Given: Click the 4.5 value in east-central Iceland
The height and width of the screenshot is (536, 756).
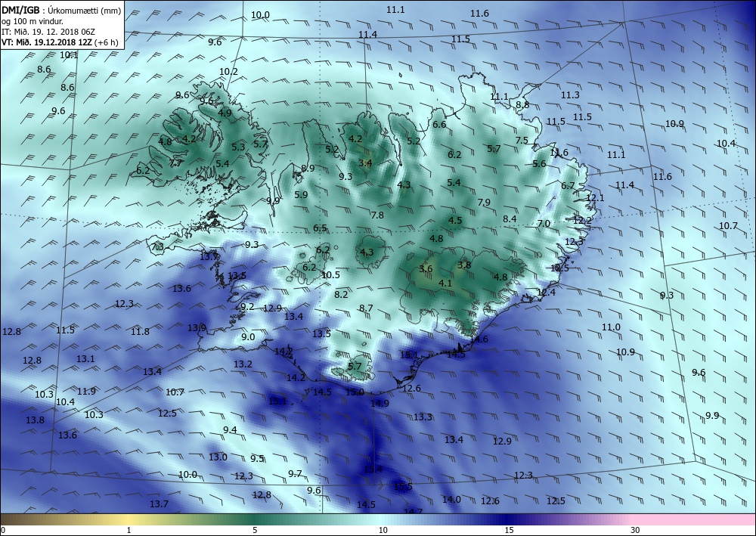Looking at the screenshot, I should 455,221.
